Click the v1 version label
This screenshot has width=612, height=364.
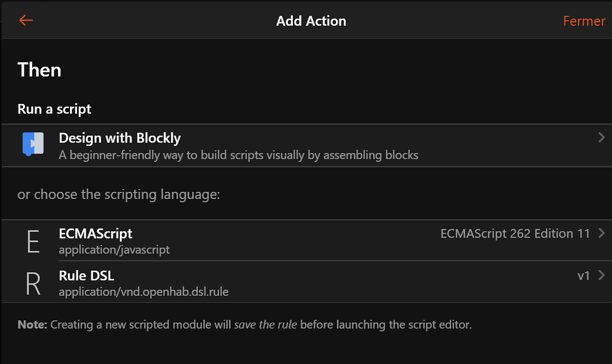[x=584, y=276]
